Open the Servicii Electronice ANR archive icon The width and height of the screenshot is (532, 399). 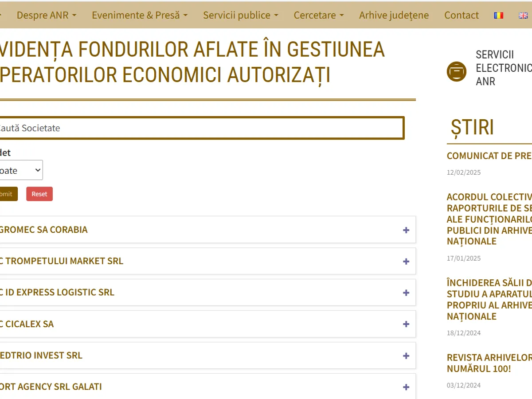tap(457, 71)
